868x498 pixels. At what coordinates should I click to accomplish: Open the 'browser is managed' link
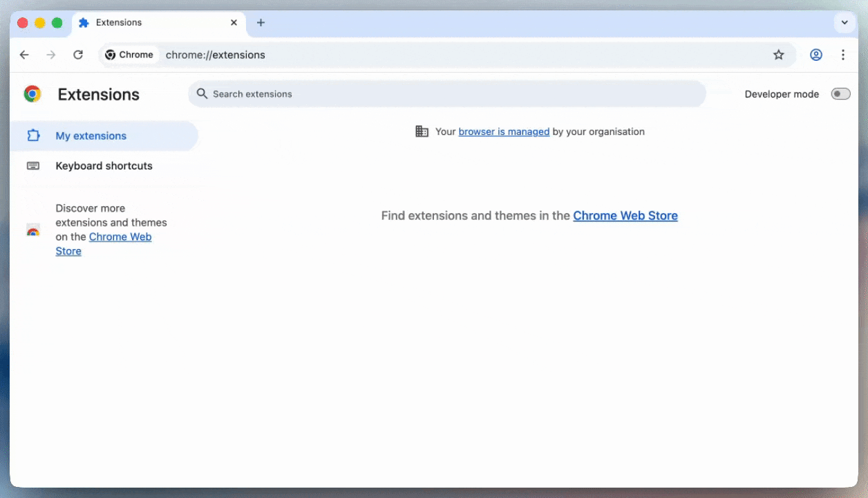click(x=504, y=131)
